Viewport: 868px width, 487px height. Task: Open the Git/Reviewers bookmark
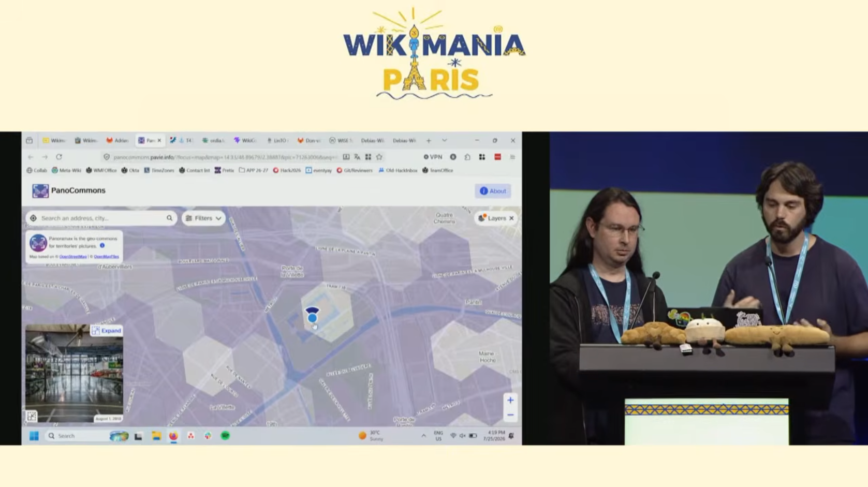coord(355,170)
